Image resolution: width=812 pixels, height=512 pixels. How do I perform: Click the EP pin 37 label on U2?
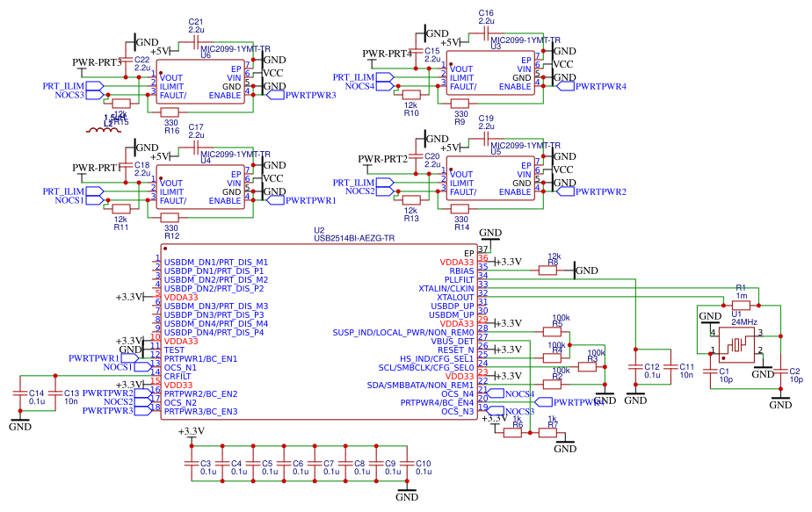pyautogui.click(x=468, y=254)
